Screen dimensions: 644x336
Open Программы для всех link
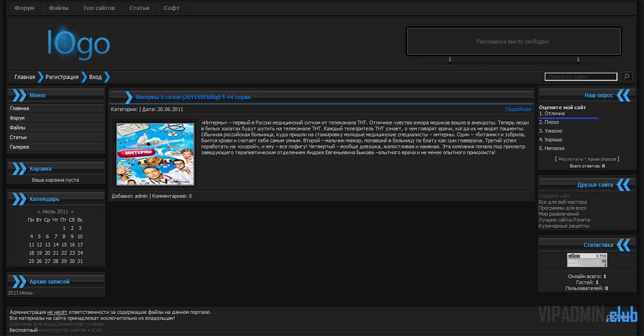point(562,208)
